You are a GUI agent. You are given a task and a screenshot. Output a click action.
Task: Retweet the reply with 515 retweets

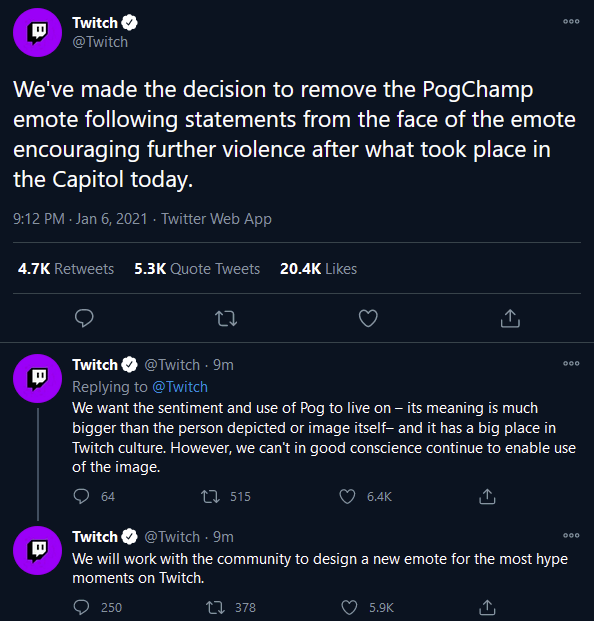tap(210, 496)
